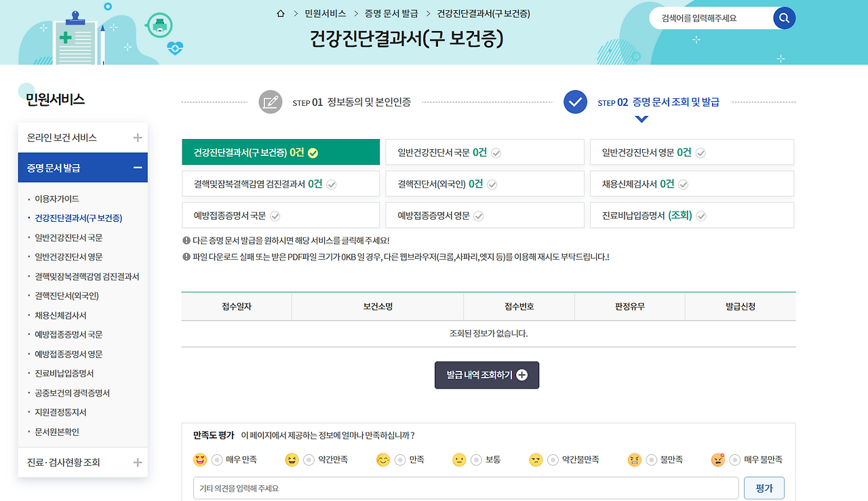Image resolution: width=868 pixels, height=501 pixels.
Task: Click check icon beside 예방접종증명서 영문
Action: point(479,216)
